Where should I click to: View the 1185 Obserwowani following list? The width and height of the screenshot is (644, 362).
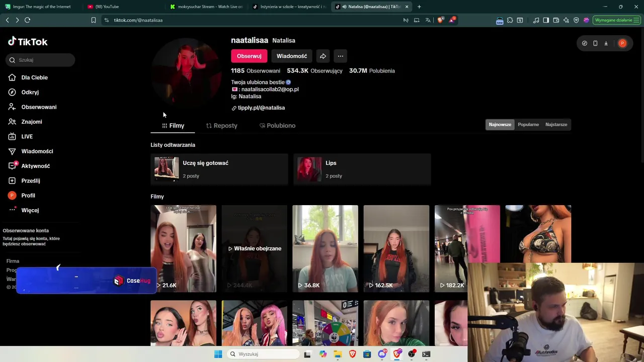pos(256,71)
